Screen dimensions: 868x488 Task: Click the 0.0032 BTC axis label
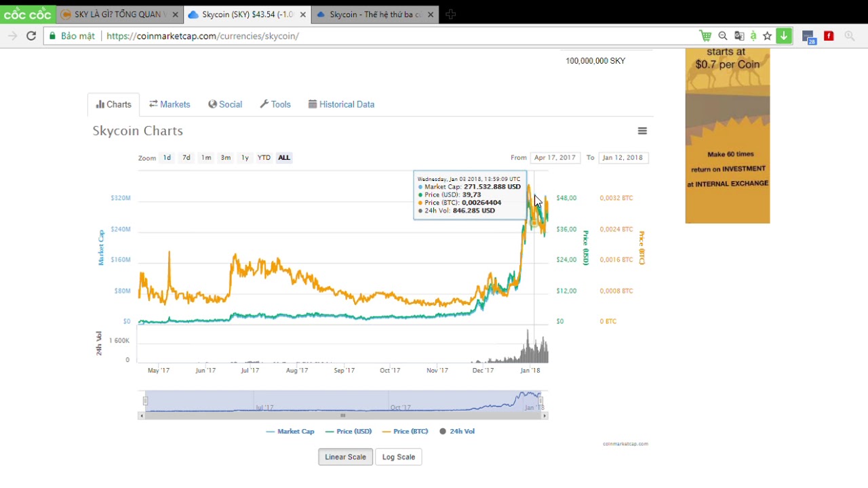pyautogui.click(x=616, y=198)
